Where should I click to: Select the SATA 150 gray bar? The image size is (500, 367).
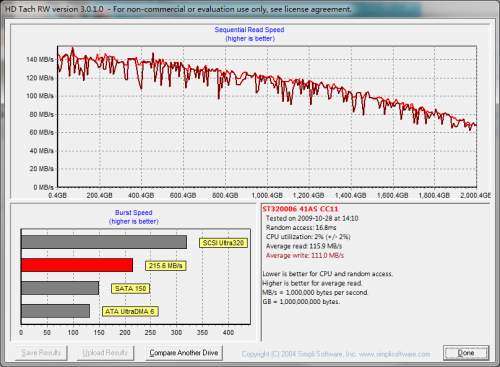60,288
